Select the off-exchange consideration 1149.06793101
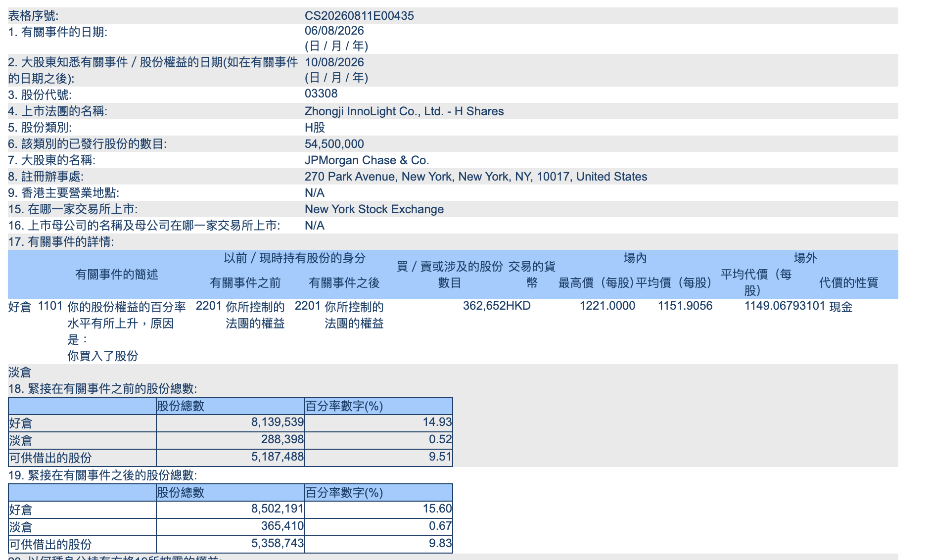 point(785,306)
